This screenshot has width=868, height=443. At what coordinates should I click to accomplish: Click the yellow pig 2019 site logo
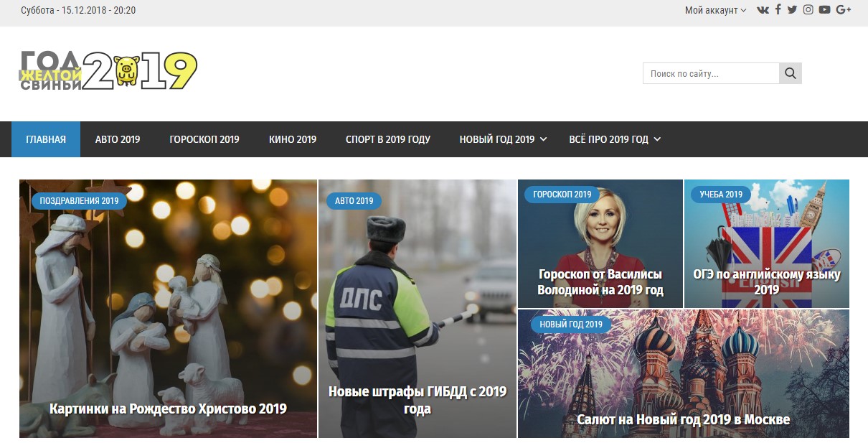tap(108, 71)
